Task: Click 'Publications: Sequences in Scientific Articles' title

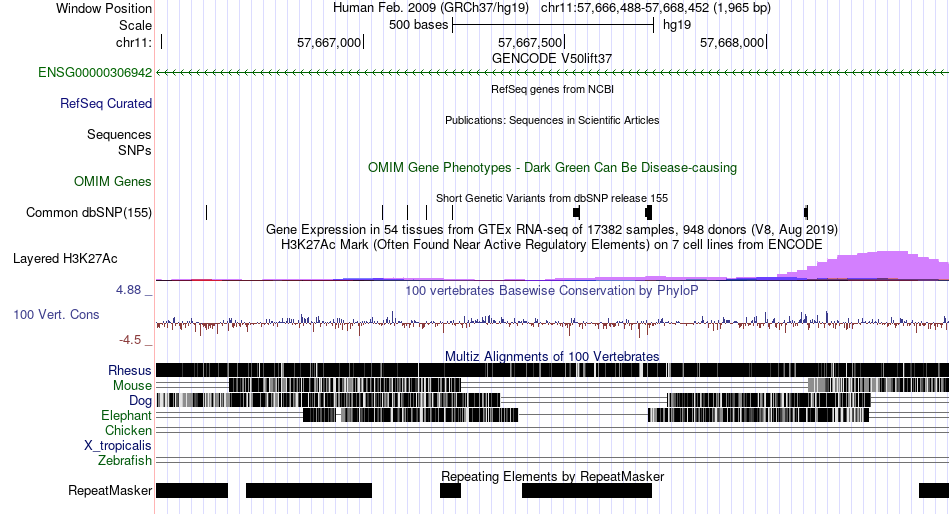Action: 552,120
